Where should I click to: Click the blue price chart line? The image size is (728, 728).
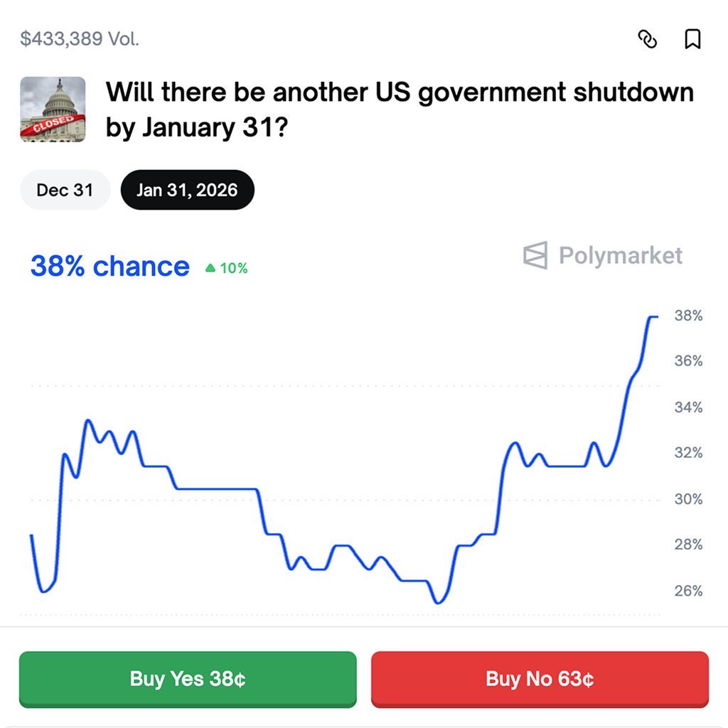click(x=213, y=488)
